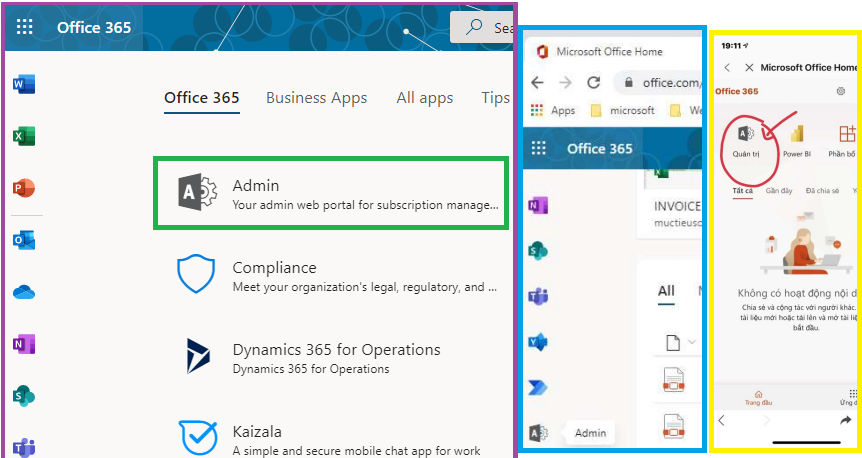This screenshot has width=862, height=458.
Task: Expand the new document dropdown arrow
Action: (692, 342)
